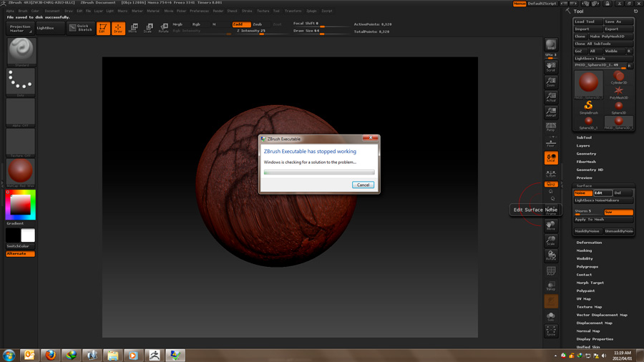
Task: Collapse the Surface section
Action: point(584,186)
